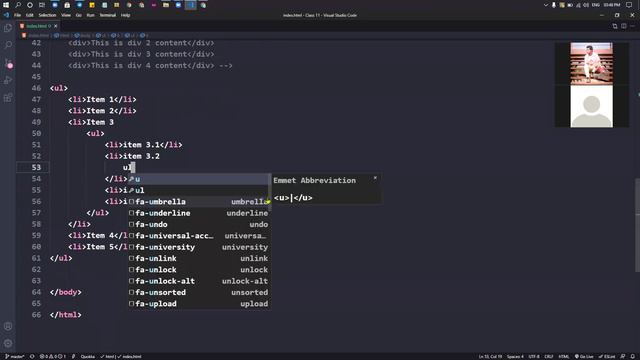Open the Run and Debug view
Viewport: 640px width, 360px height.
[8, 80]
